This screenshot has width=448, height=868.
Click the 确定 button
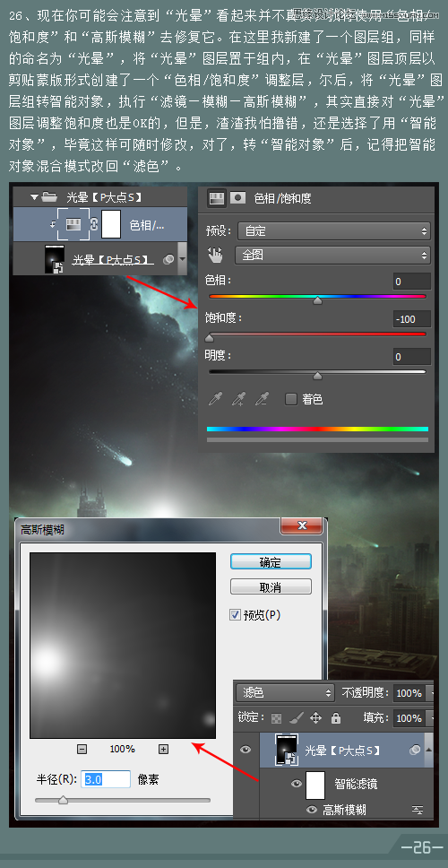(271, 562)
